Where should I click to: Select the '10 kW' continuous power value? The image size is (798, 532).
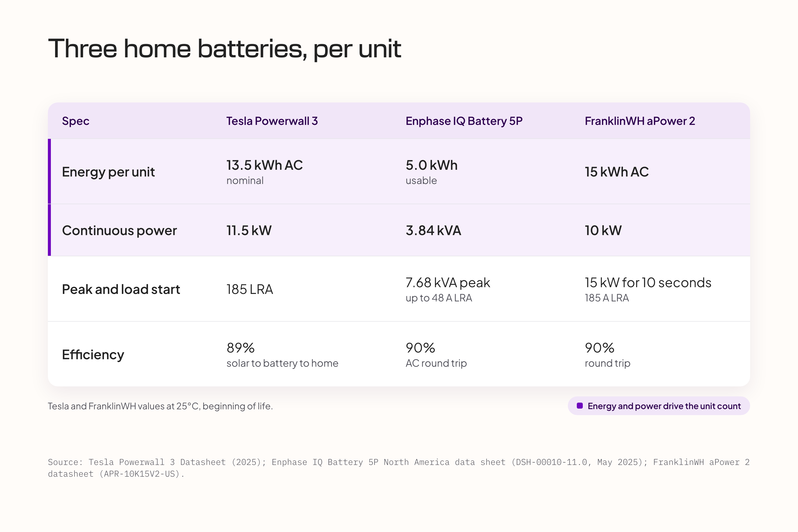pos(603,230)
